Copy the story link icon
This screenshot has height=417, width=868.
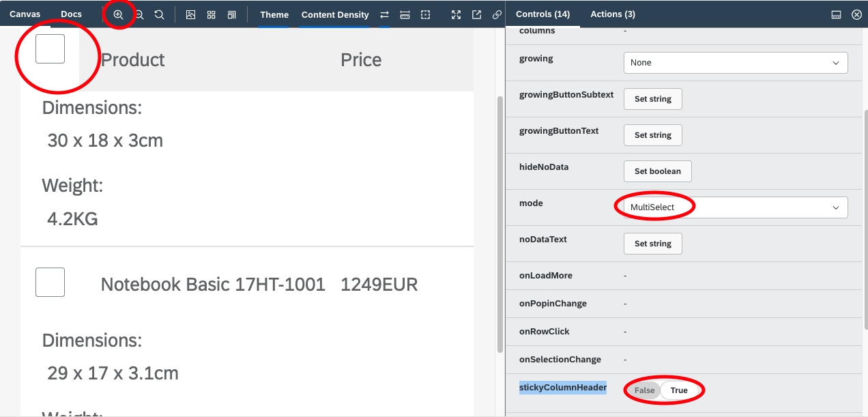(x=497, y=14)
